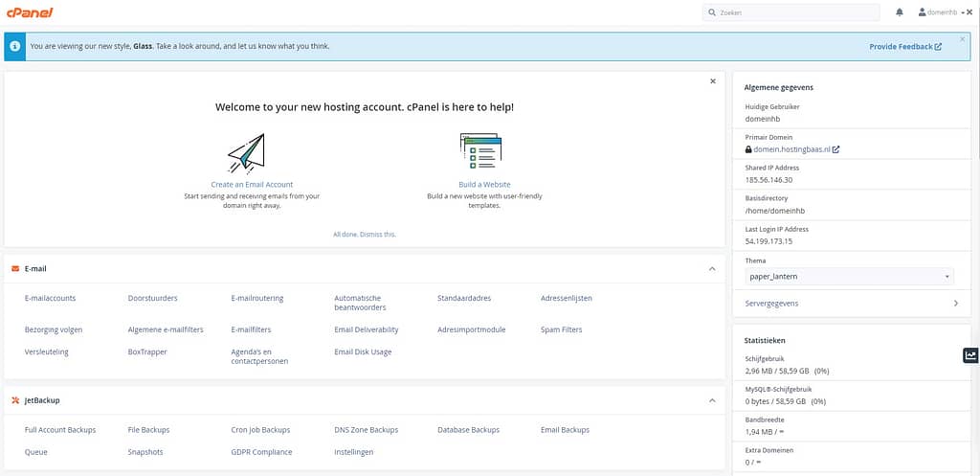Viewport: 980px width, 476px height.
Task: Open Database Backups
Action: [x=469, y=430]
